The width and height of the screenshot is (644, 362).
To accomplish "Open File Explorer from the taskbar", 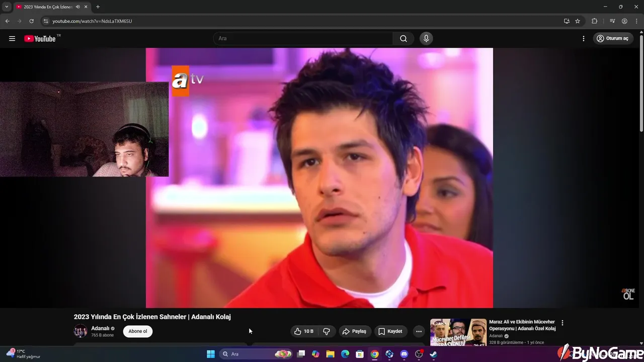I will (x=331, y=354).
